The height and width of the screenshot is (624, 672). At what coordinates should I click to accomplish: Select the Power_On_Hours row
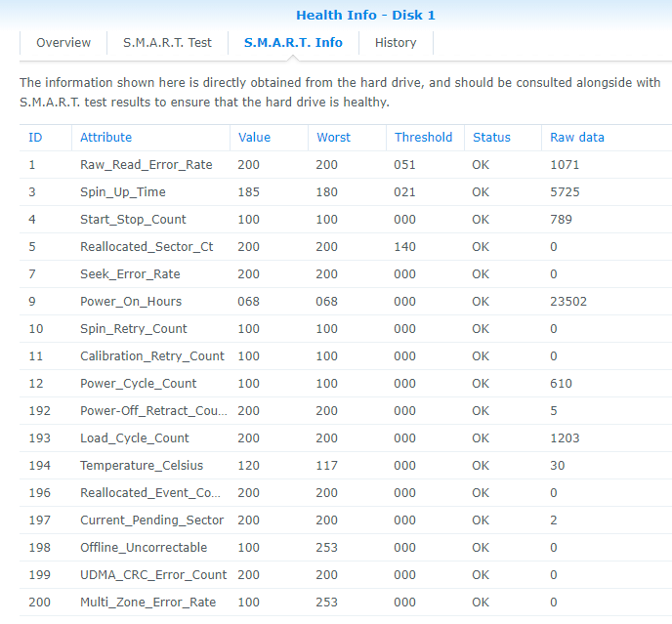pos(346,302)
